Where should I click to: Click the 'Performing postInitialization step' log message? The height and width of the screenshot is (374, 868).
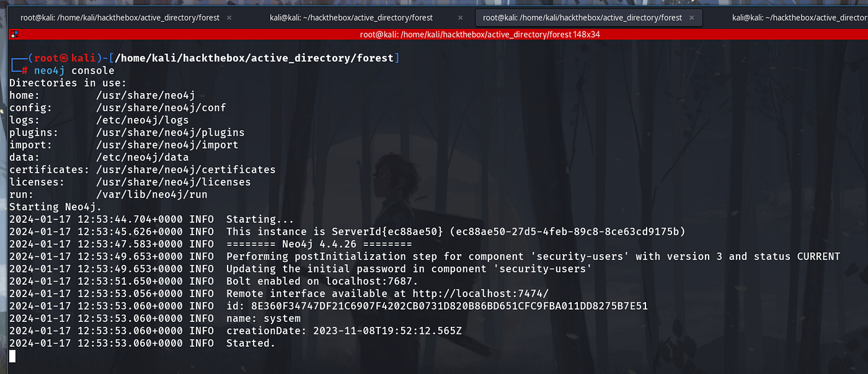tap(533, 256)
